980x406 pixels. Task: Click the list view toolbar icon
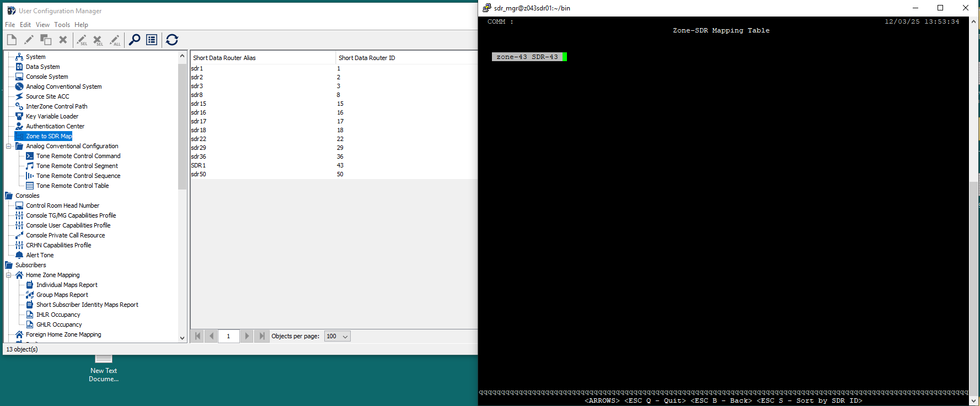tap(152, 40)
